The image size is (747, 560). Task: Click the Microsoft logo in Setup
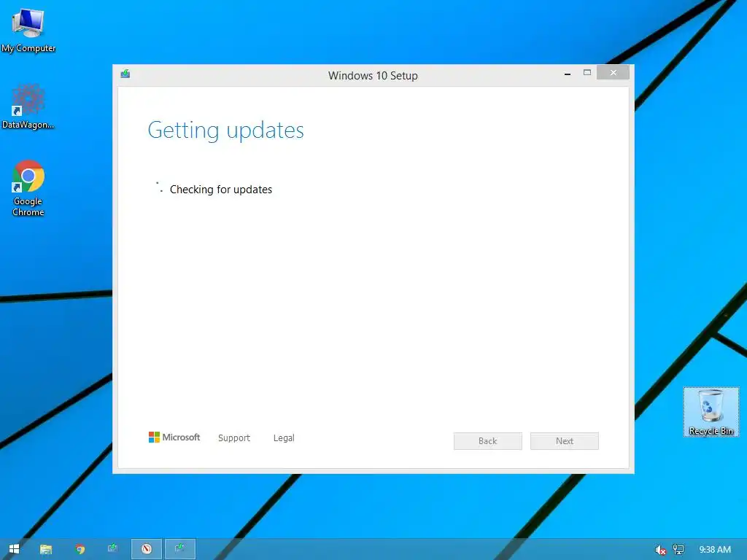(x=174, y=437)
